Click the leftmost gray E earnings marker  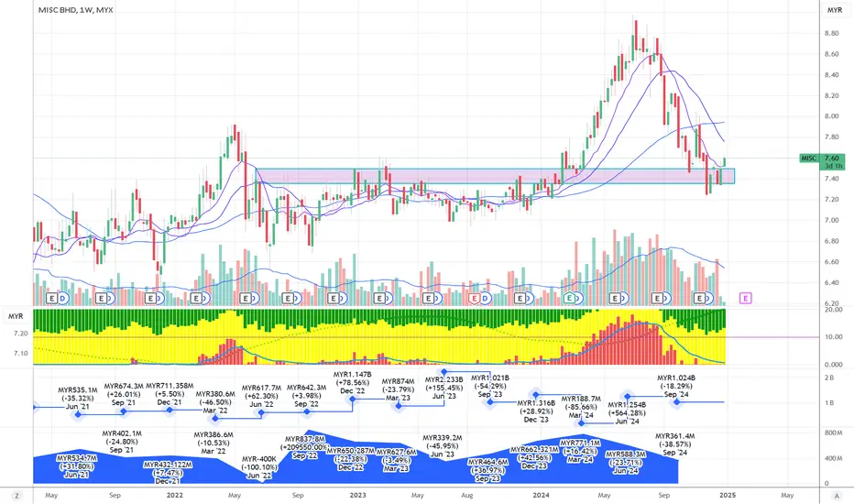[x=51, y=298]
